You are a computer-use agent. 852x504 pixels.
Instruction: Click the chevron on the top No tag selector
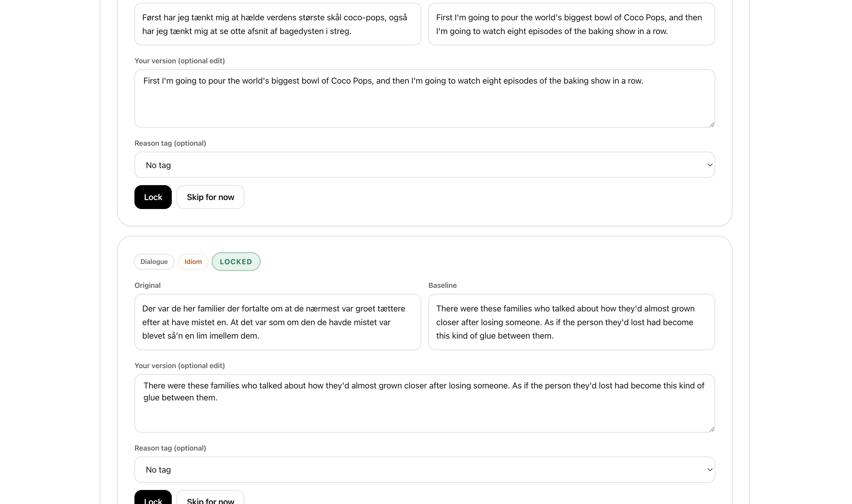point(710,165)
